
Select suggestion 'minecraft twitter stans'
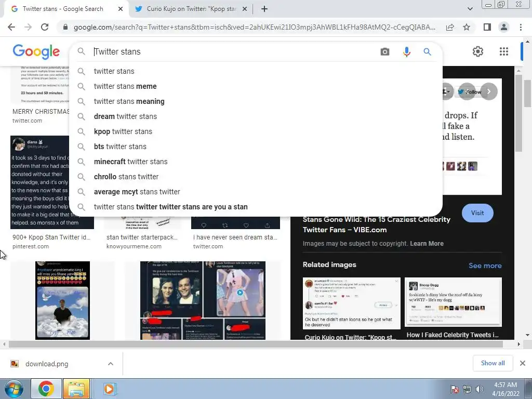coord(256,162)
